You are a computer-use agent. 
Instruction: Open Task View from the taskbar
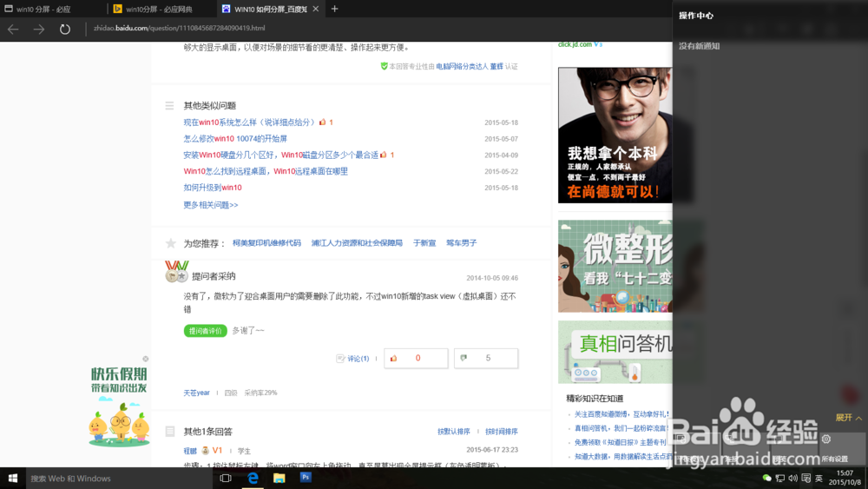[226, 478]
